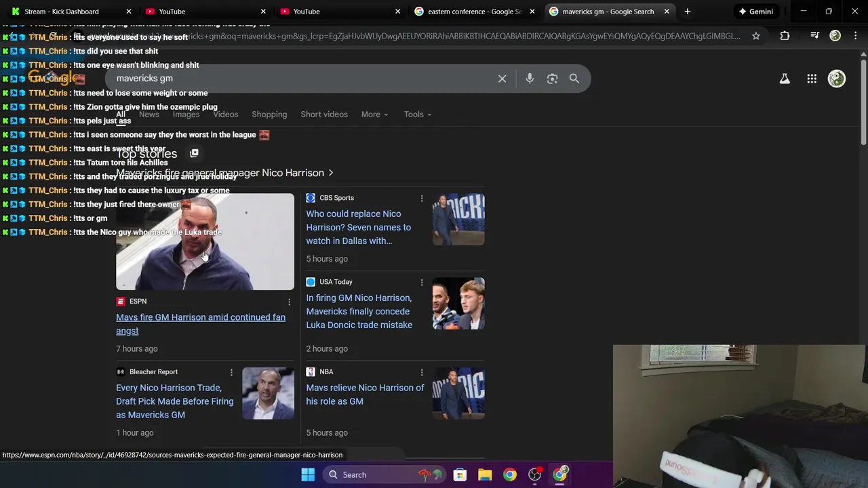Open the Windows Start menu
Image resolution: width=868 pixels, height=488 pixels.
[308, 474]
